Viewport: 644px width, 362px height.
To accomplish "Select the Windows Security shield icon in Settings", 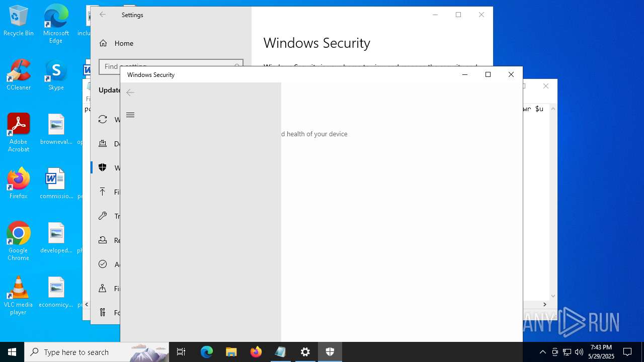I will click(x=103, y=167).
